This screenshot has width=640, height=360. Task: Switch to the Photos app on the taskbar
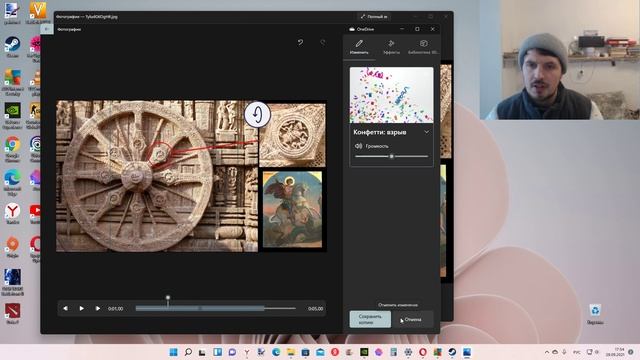pos(467,352)
